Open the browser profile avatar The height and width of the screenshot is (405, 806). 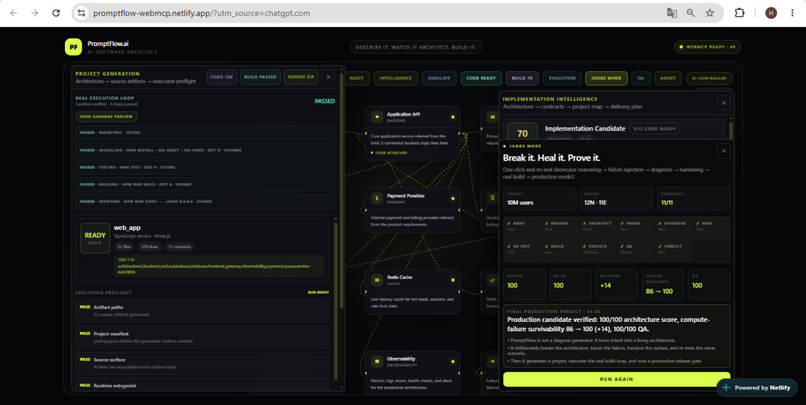point(771,13)
